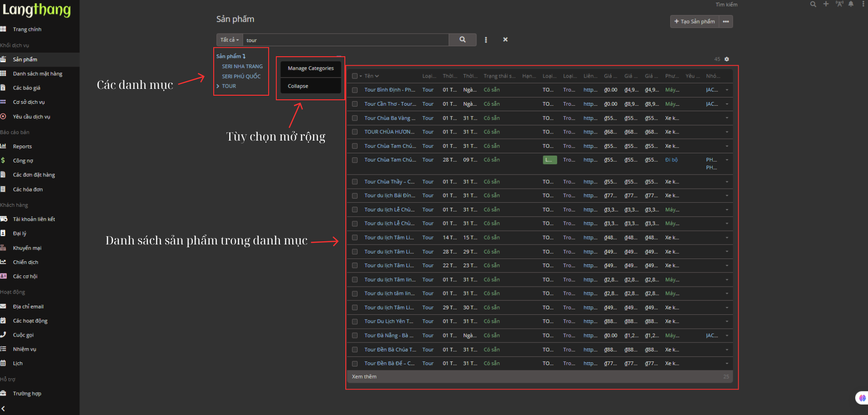Viewport: 868px width, 415px height.
Task: Click the Tạo Sản phẩm button
Action: (694, 22)
